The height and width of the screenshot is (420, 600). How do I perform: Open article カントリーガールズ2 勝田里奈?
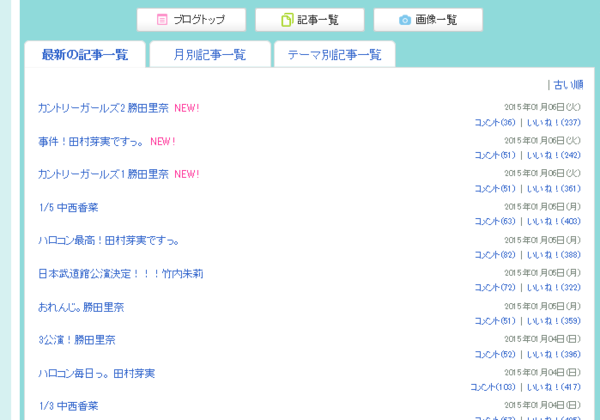coord(103,108)
